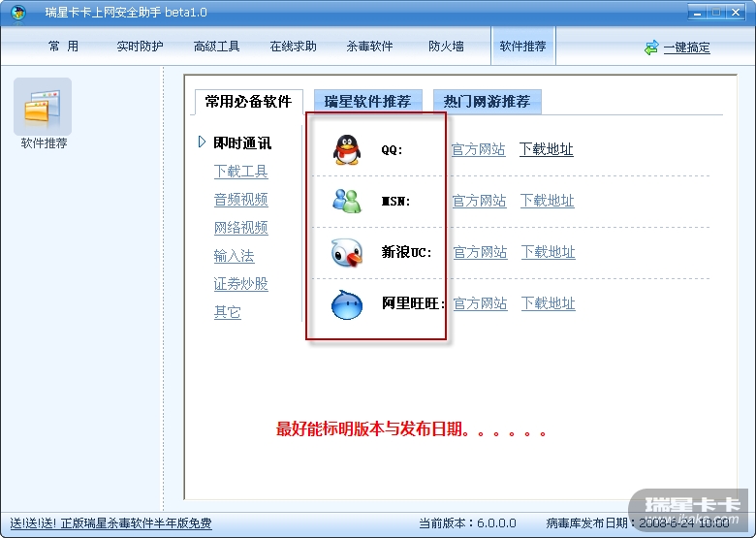Open the 其它 category
Viewport: 756px width, 538px height.
pos(227,312)
